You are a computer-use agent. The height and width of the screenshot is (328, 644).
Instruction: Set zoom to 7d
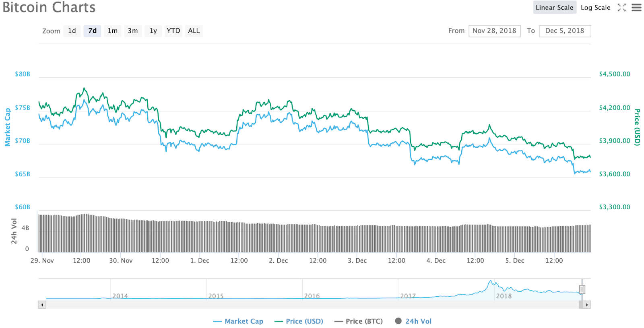click(93, 31)
